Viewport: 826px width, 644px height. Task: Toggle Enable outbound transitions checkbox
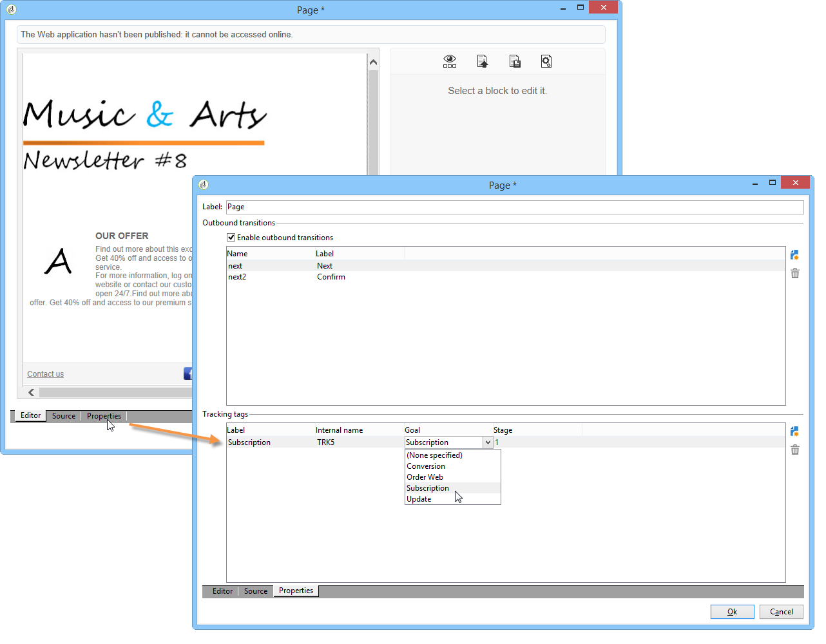[x=231, y=238]
